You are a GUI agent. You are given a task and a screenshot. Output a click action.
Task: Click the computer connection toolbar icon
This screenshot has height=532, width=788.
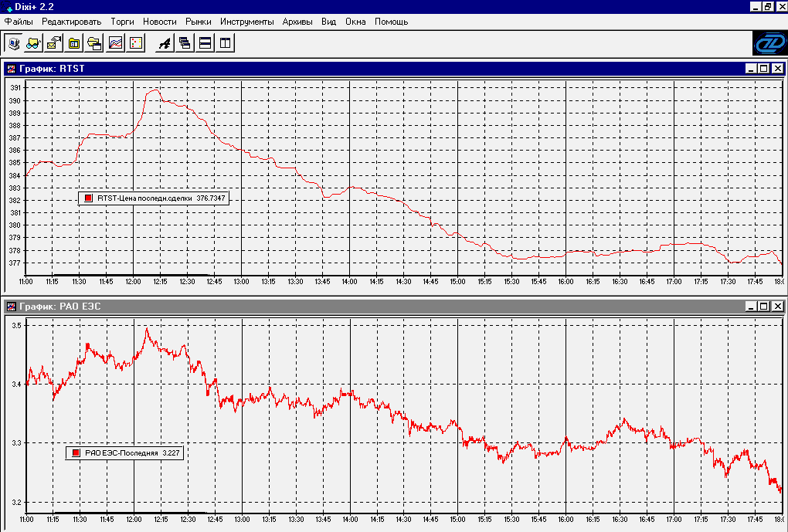(14, 43)
